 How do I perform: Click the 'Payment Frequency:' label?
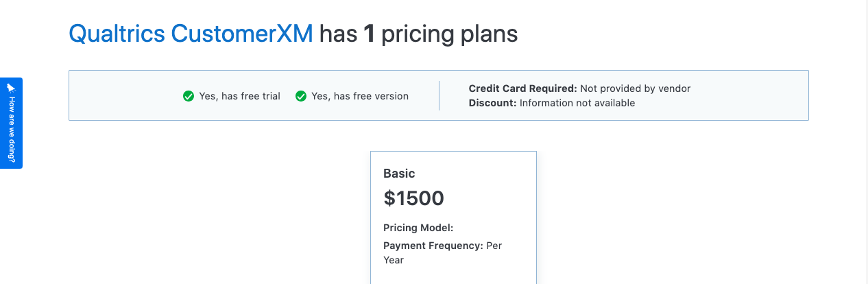[433, 246]
